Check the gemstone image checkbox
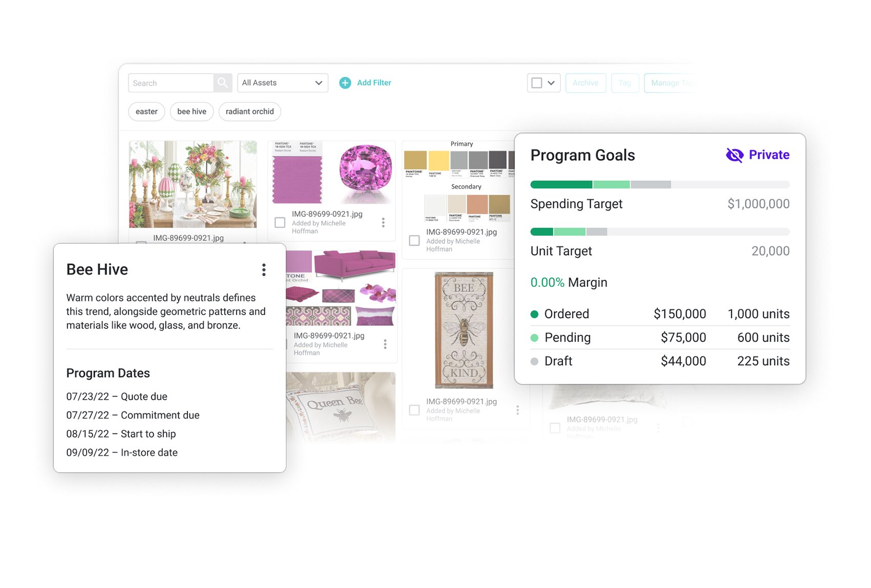The width and height of the screenshot is (871, 588). [280, 223]
